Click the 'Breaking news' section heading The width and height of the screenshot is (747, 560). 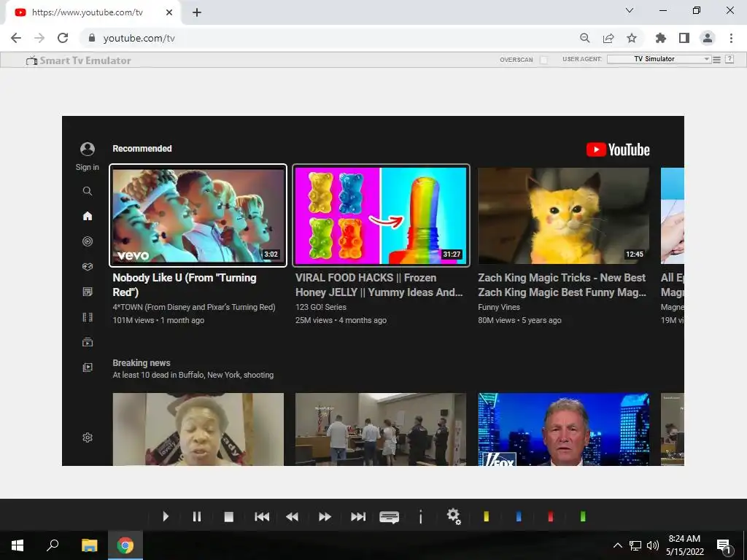click(142, 363)
